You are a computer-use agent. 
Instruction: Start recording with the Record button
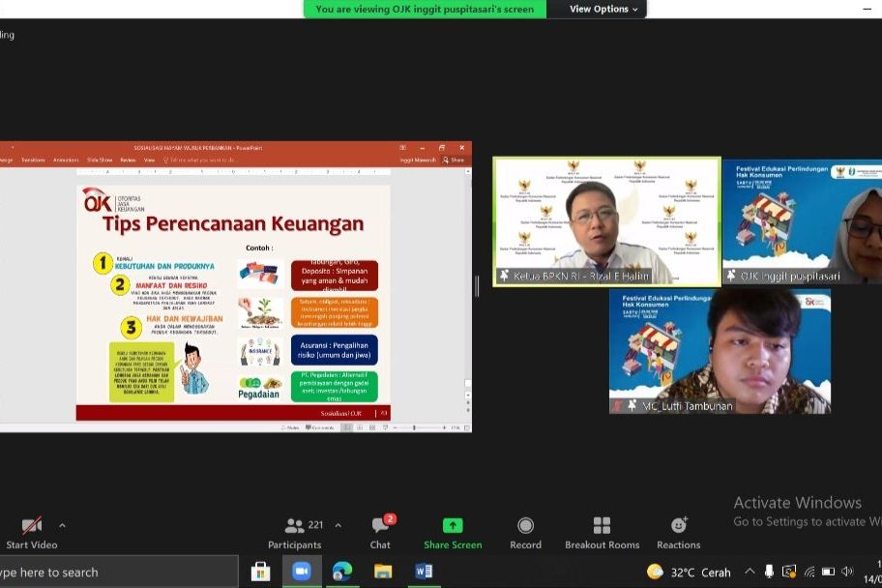pos(525,532)
